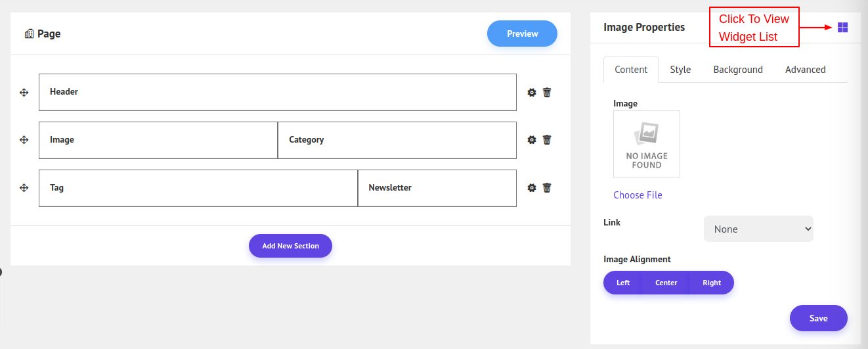
Task: Open the Background tab
Action: (738, 70)
